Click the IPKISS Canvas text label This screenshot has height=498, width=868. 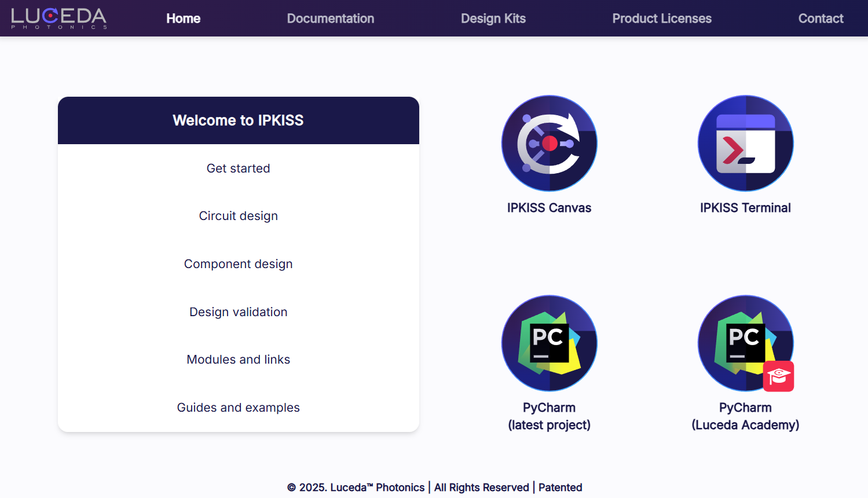click(x=549, y=208)
